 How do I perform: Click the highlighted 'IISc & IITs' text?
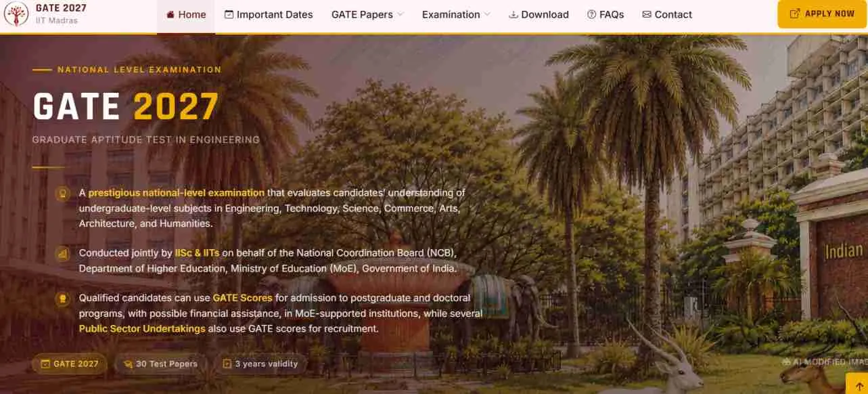[x=197, y=253]
